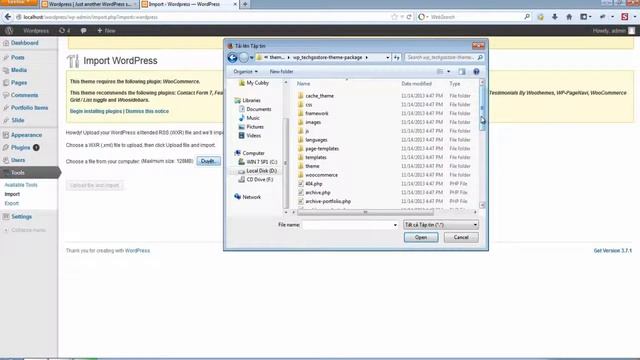640x360 pixels.
Task: Open the file dialog help icon
Action: click(x=476, y=71)
